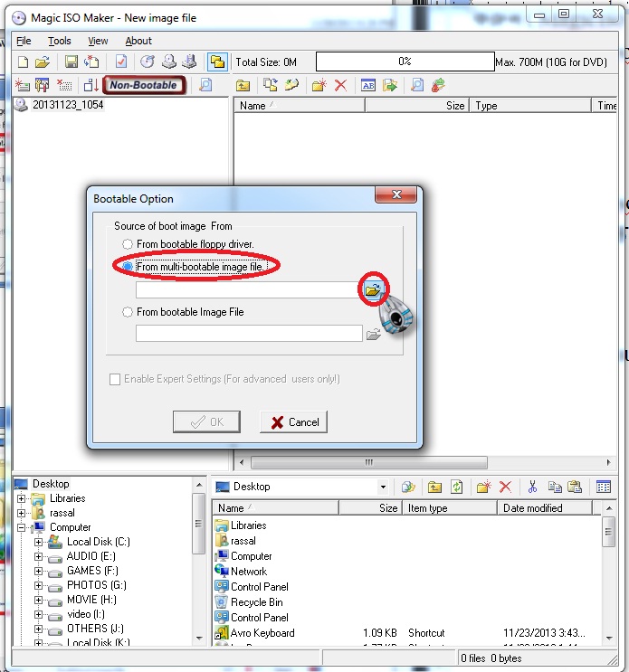Go up one folder in the Desktop browser toolbar
Image resolution: width=629 pixels, height=672 pixels.
(434, 487)
